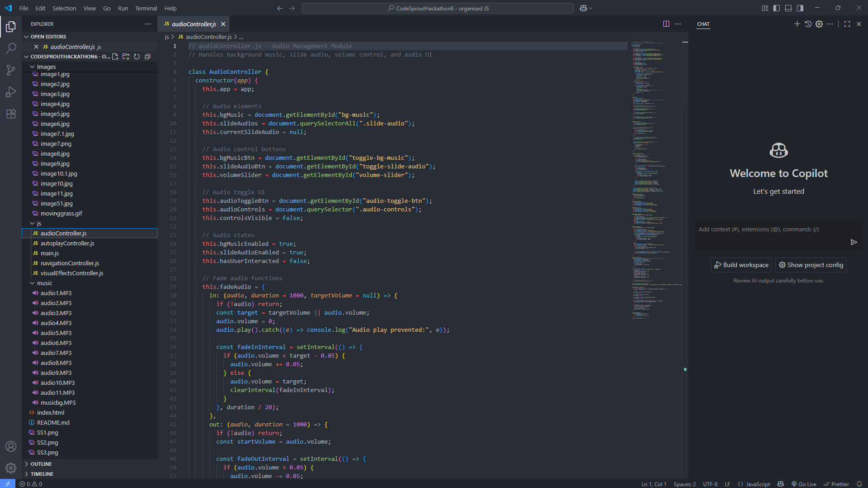Open the Explorer view in activity bar

point(11,27)
